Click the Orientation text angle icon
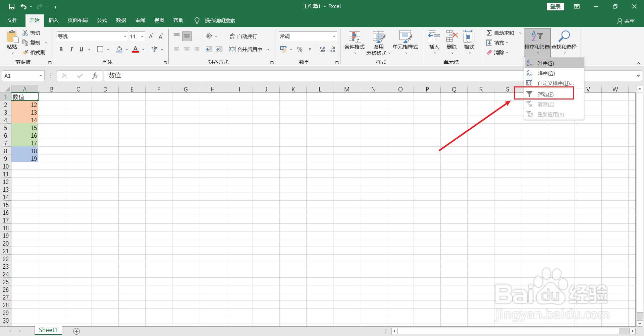The image size is (644, 336). (209, 36)
